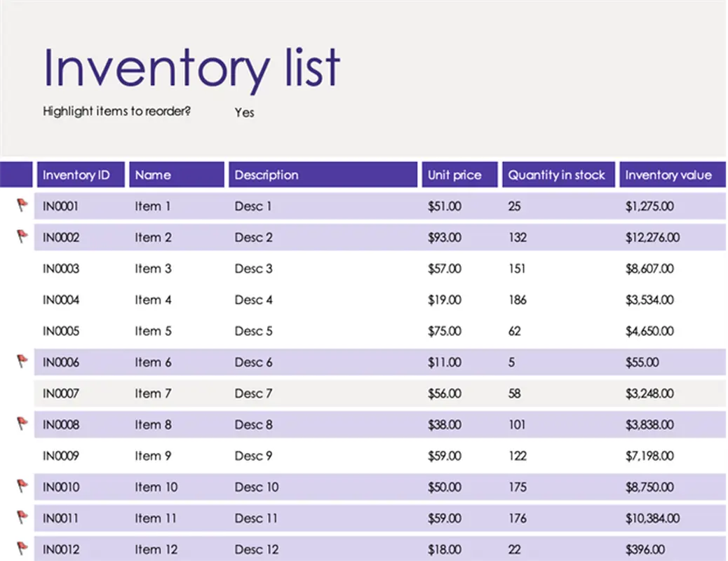Select the $19.00 unit price cell

tap(445, 299)
